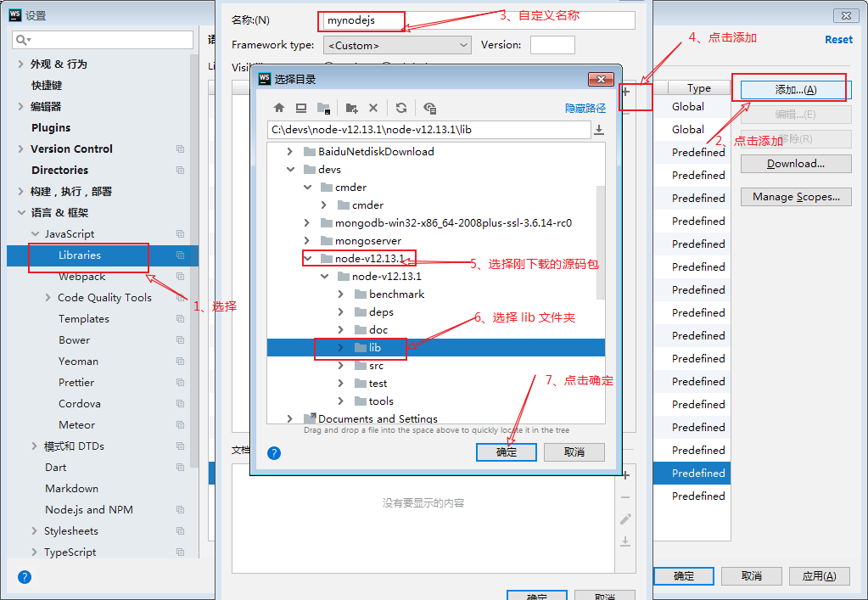Click project-level icon beside Directories

181,170
